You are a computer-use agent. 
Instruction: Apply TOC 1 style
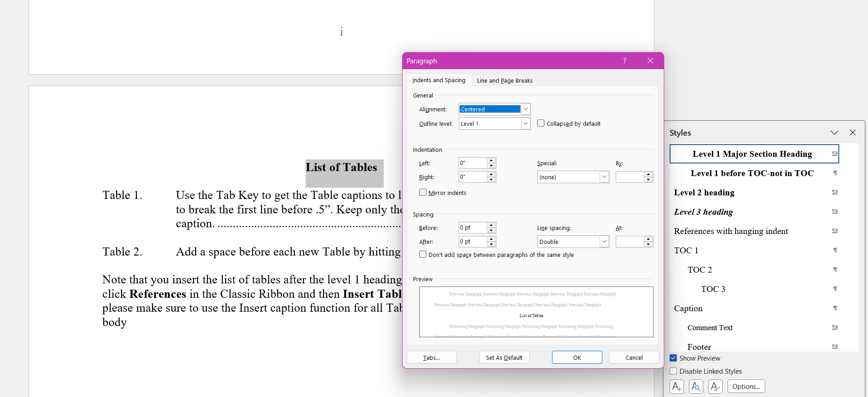point(754,250)
